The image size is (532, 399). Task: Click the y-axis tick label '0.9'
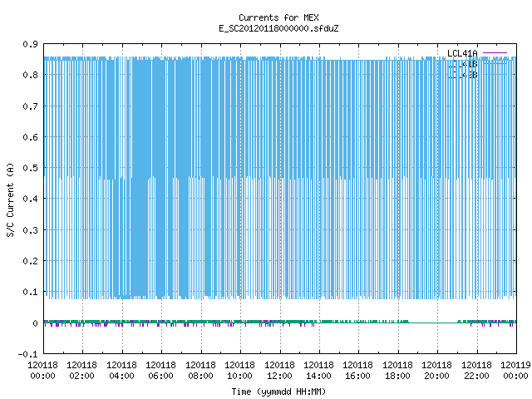coord(30,44)
